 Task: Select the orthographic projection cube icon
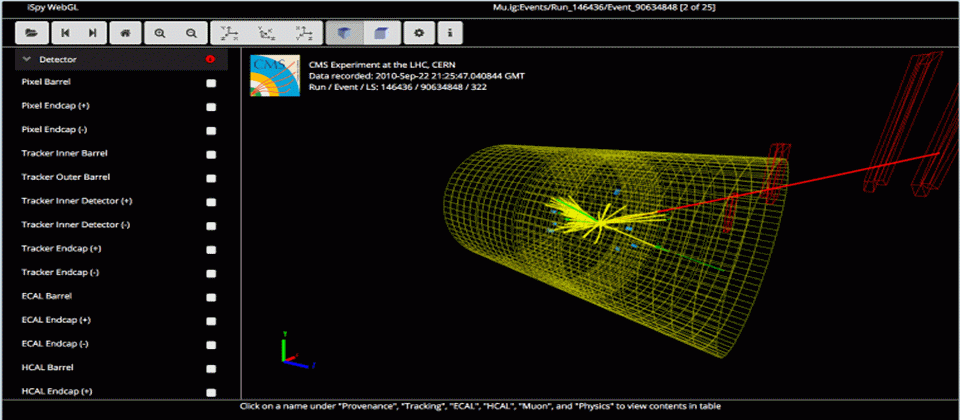[x=382, y=33]
